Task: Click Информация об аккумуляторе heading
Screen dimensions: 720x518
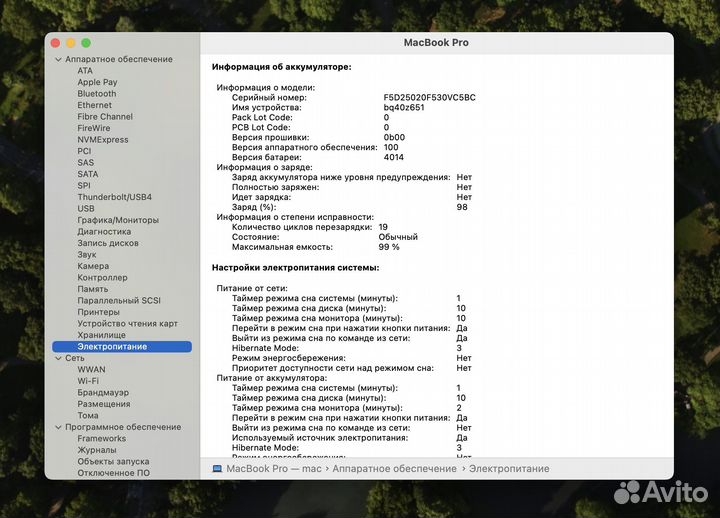Action: coord(281,67)
